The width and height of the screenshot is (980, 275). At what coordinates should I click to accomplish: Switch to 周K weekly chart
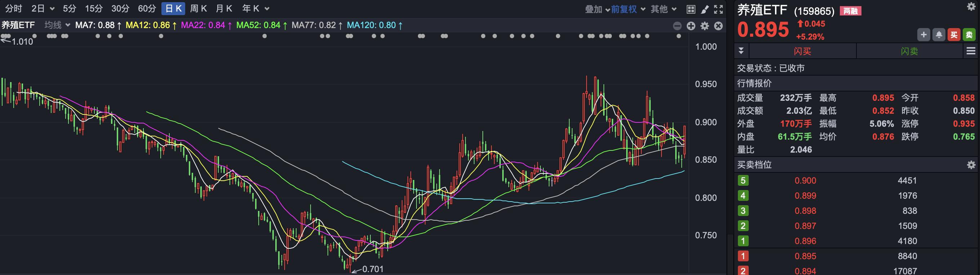(x=198, y=9)
